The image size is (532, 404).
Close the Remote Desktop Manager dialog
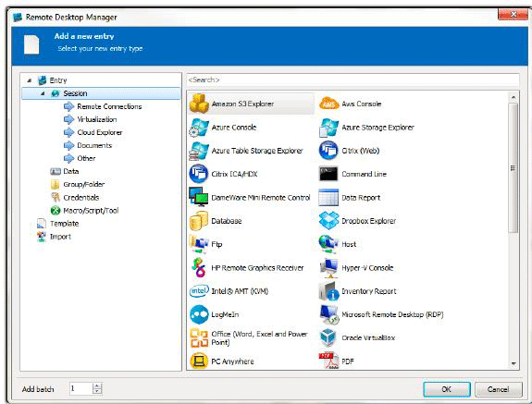pyautogui.click(x=513, y=14)
